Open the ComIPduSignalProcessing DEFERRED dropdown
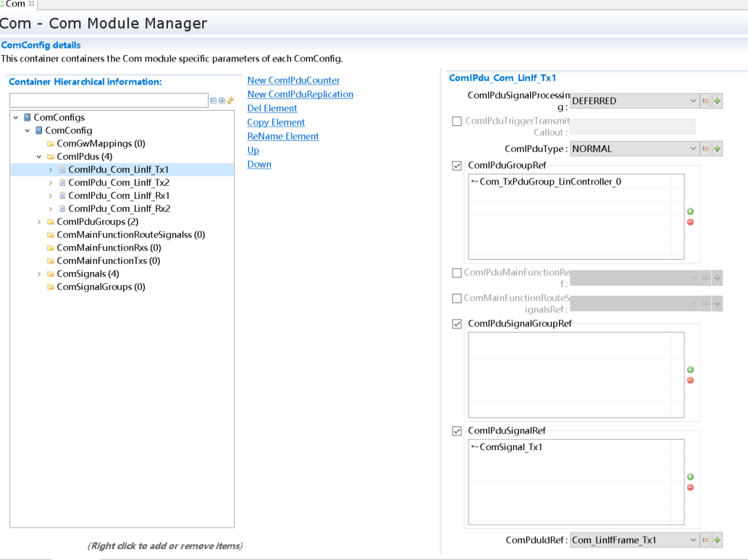 point(634,101)
